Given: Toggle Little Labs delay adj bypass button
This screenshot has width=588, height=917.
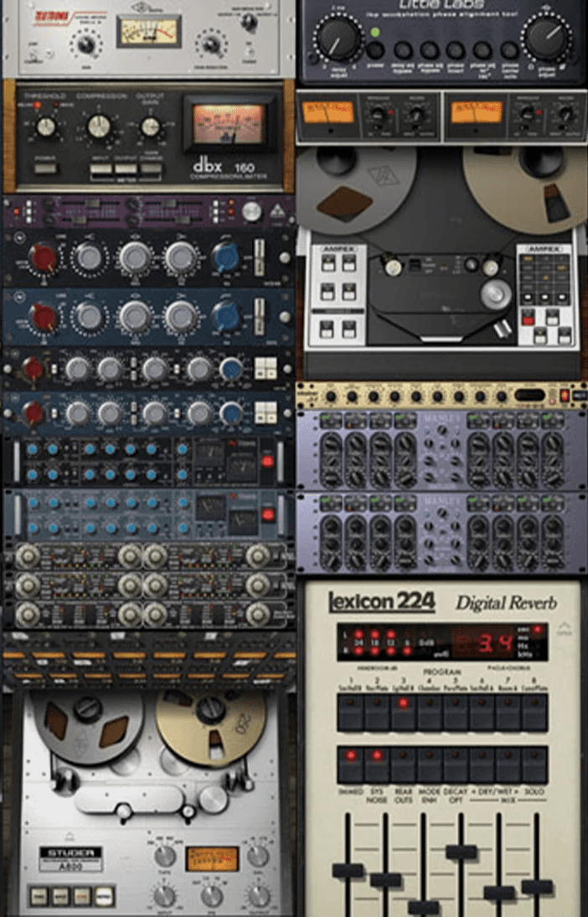Looking at the screenshot, I should (403, 50).
